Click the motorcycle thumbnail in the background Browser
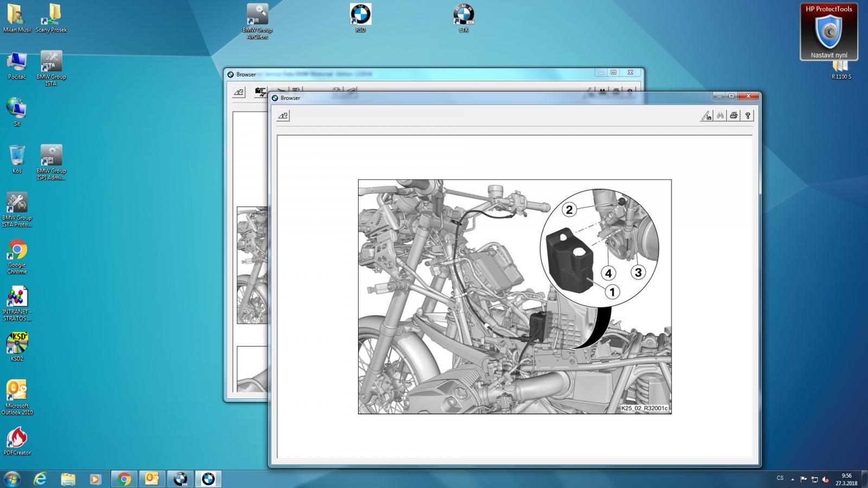Screen dimensions: 868x488 point(252,265)
